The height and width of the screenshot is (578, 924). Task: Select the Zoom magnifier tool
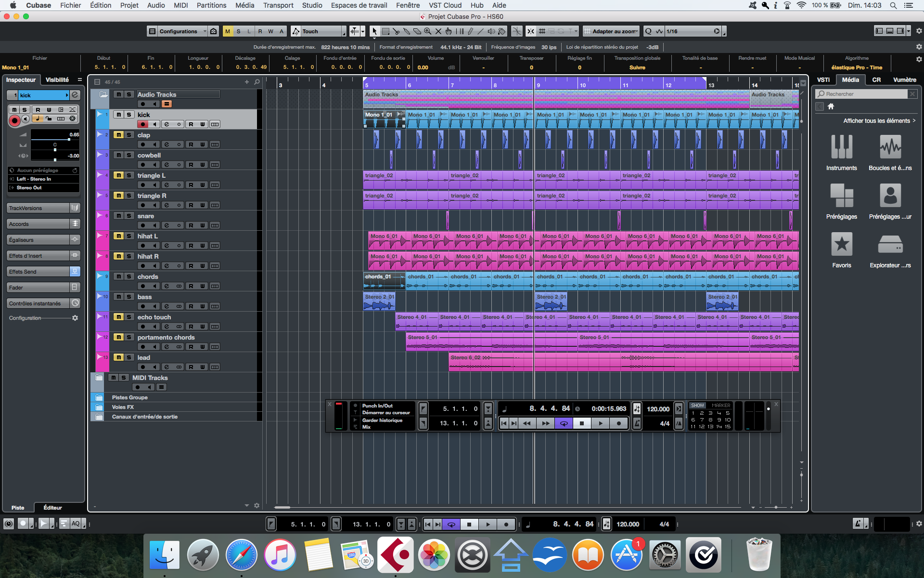pyautogui.click(x=428, y=31)
